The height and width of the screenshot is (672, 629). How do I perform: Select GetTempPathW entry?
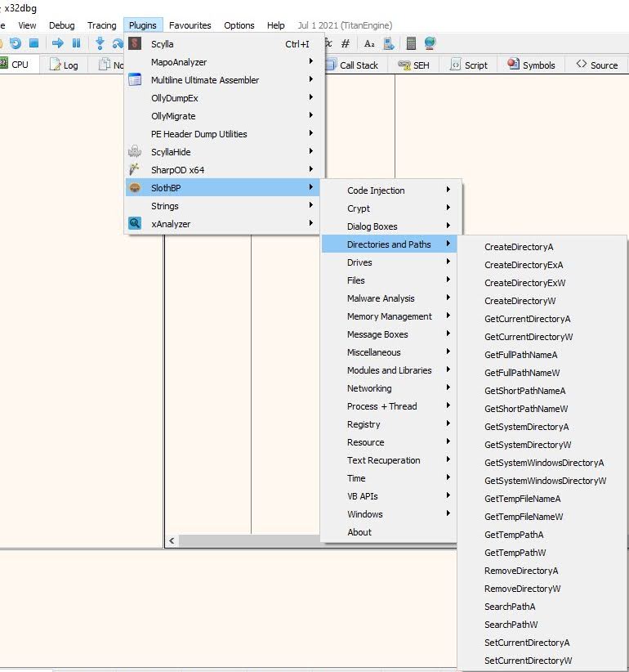click(542, 553)
